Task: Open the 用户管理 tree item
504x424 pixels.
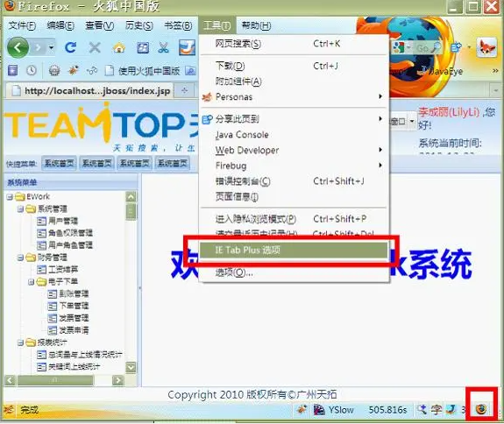Action: point(58,221)
